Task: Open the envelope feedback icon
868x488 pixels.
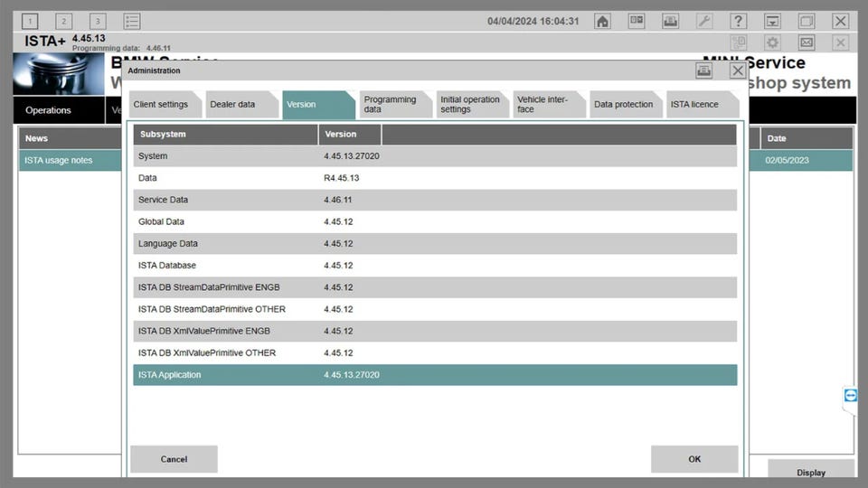Action: (806, 42)
